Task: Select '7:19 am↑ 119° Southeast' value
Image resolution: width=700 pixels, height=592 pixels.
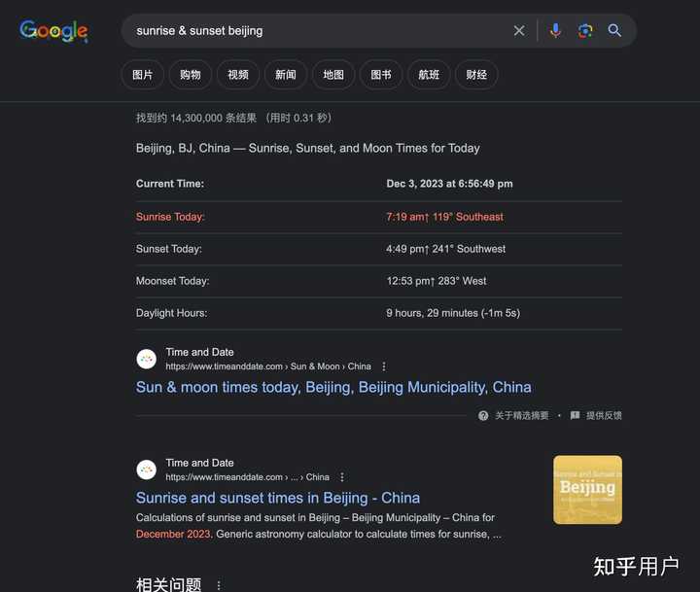Action: [444, 217]
